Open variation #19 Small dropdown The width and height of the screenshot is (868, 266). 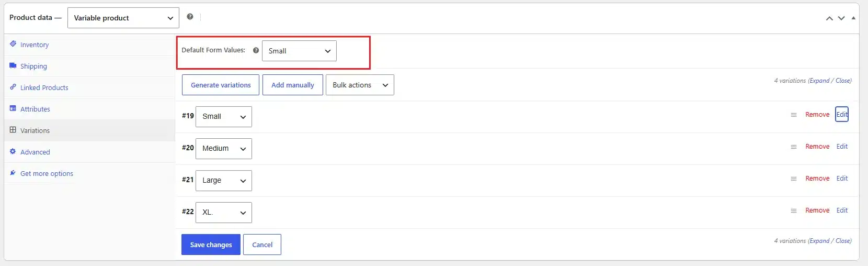[224, 117]
